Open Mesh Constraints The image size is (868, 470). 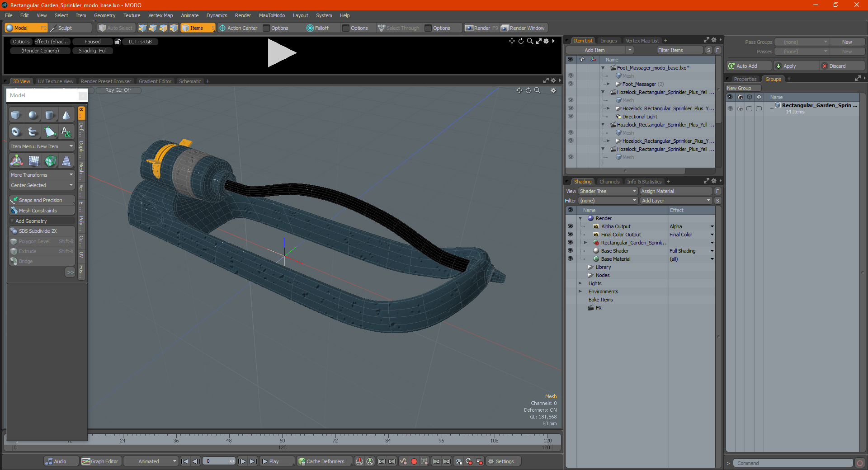click(42, 211)
